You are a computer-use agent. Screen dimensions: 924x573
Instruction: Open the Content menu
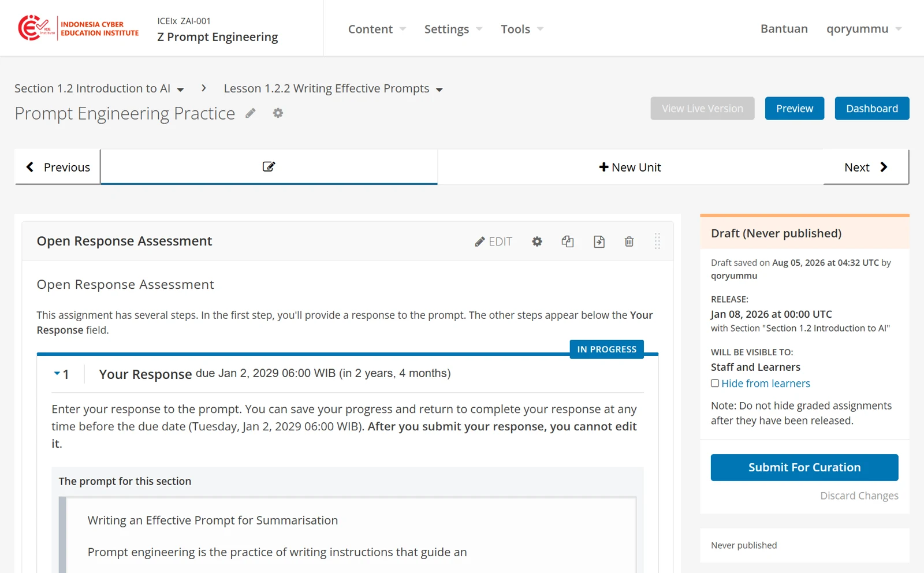pos(377,29)
